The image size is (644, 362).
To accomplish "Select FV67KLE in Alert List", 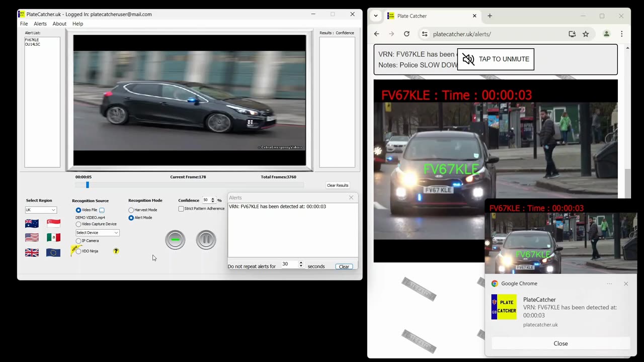I will [32, 40].
